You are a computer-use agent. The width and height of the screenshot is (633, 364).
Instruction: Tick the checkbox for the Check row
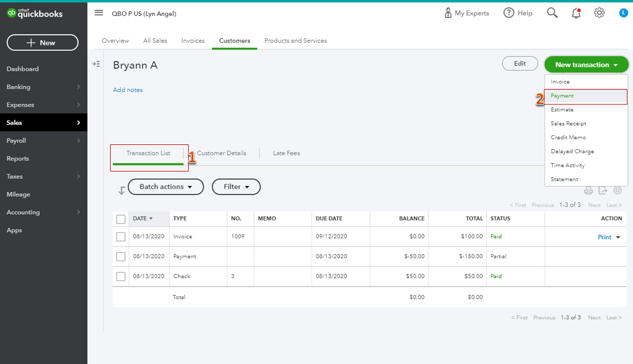click(121, 277)
